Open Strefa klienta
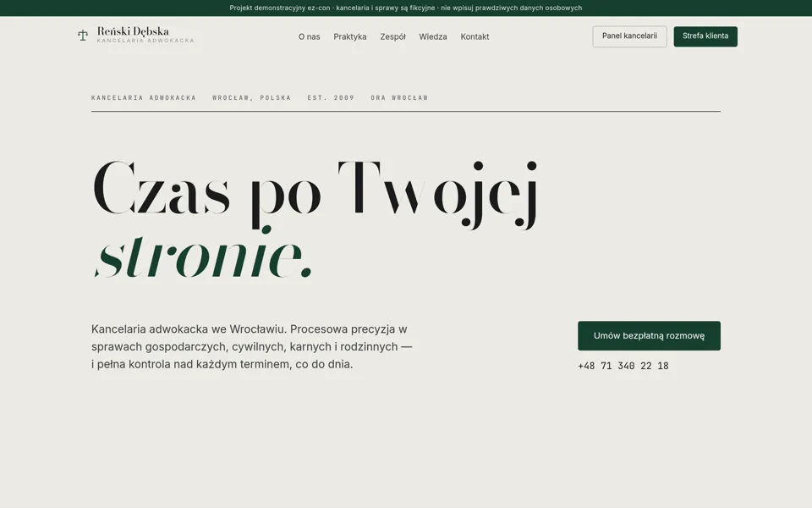The image size is (812, 508). tap(705, 36)
